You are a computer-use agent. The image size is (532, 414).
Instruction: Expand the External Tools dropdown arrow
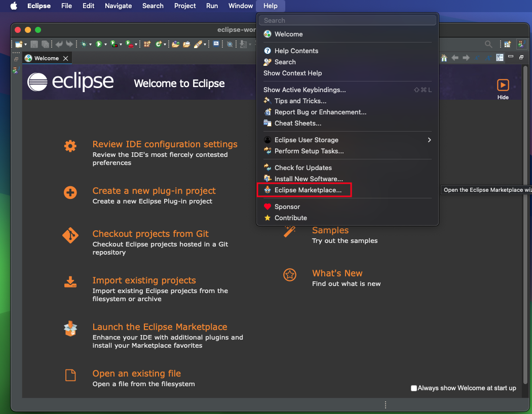tap(136, 45)
